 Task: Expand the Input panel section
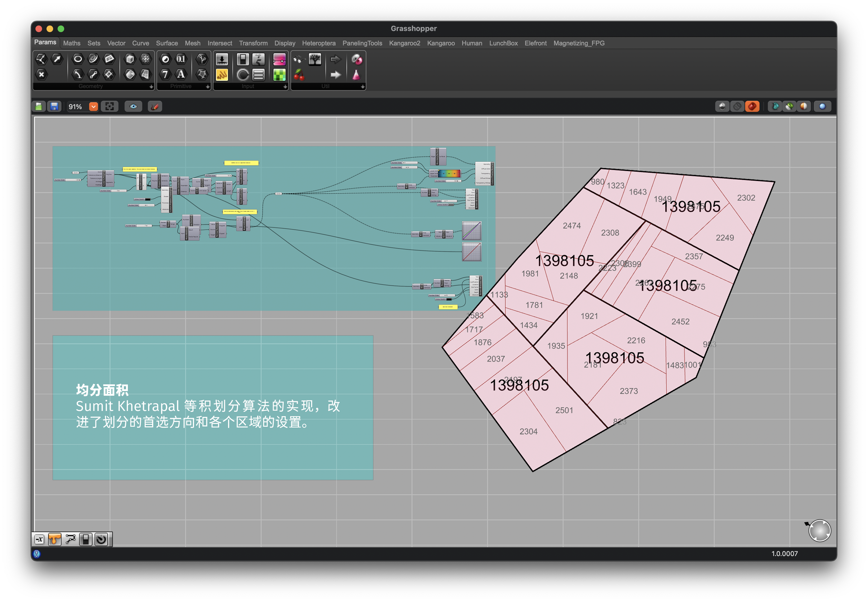(285, 86)
